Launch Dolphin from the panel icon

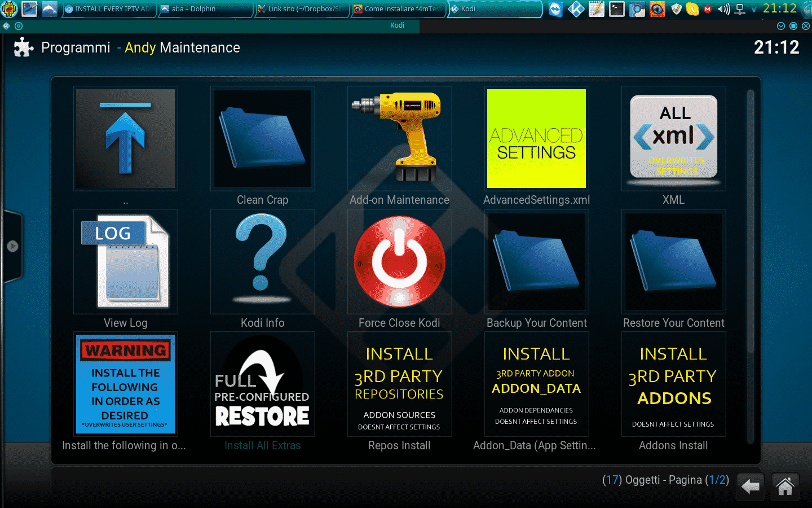50,9
